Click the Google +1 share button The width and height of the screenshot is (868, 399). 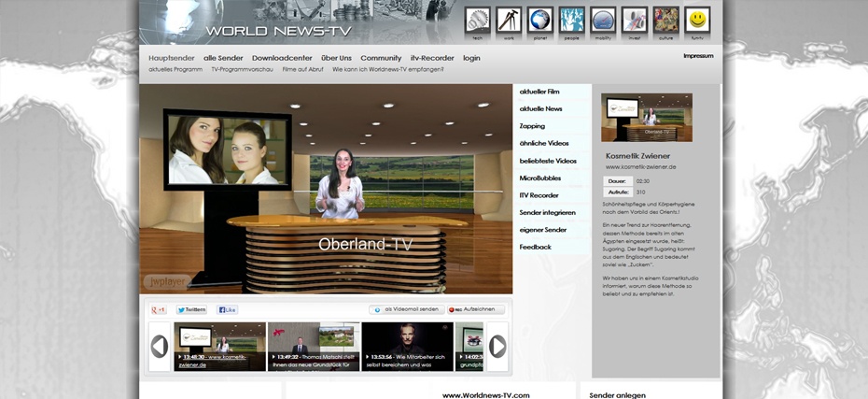tap(159, 310)
